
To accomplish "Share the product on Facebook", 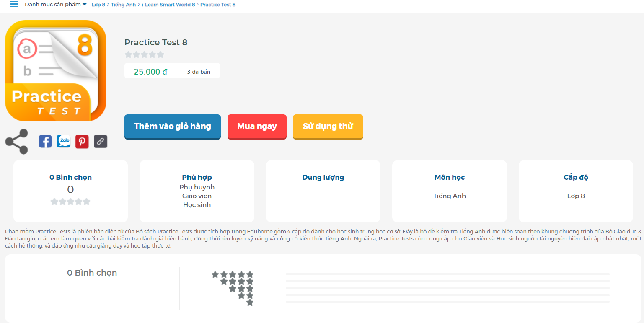I will click(x=45, y=141).
